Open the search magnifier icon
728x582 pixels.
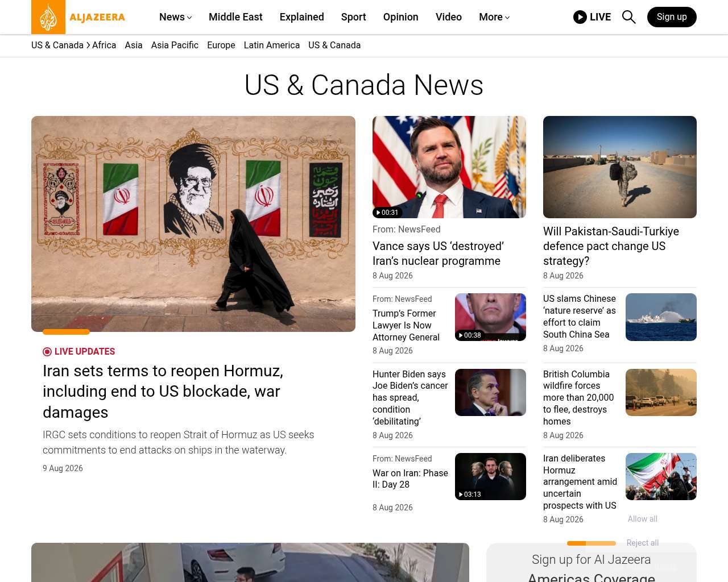pos(628,17)
